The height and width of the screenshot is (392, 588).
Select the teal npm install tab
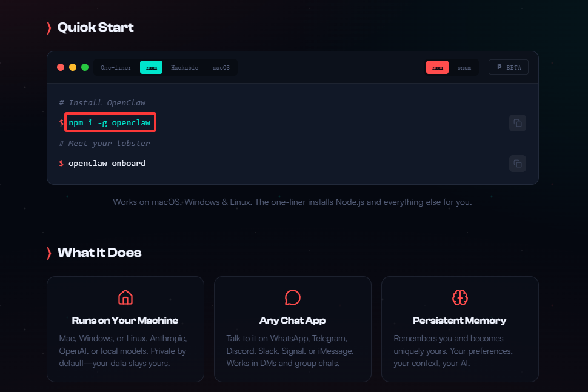point(151,68)
